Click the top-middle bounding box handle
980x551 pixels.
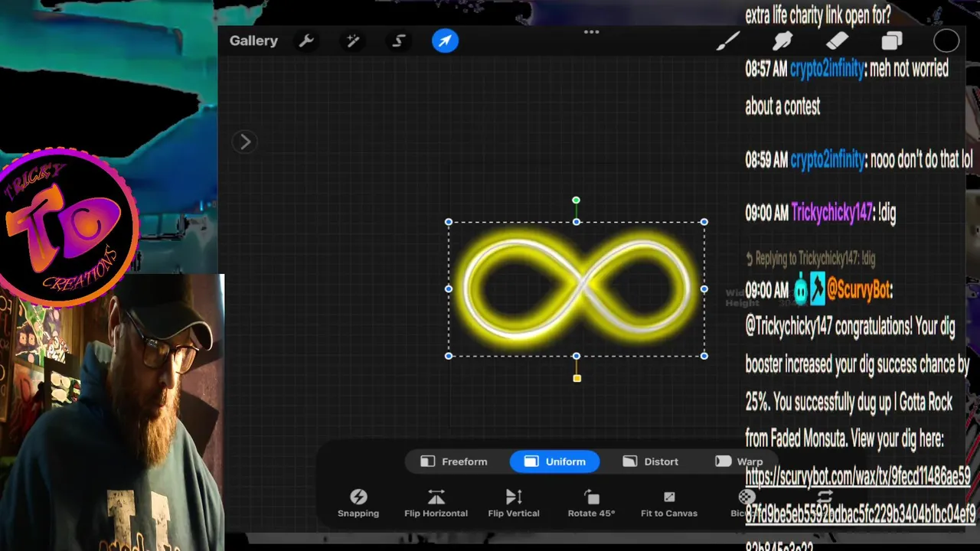pyautogui.click(x=577, y=222)
